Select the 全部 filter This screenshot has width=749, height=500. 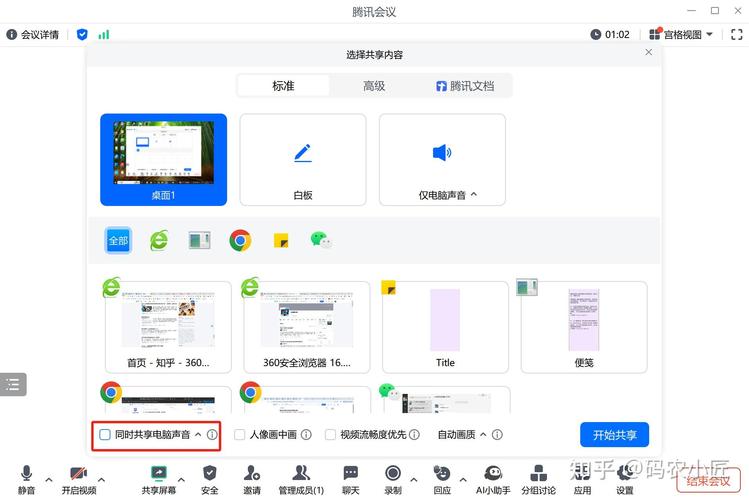118,240
